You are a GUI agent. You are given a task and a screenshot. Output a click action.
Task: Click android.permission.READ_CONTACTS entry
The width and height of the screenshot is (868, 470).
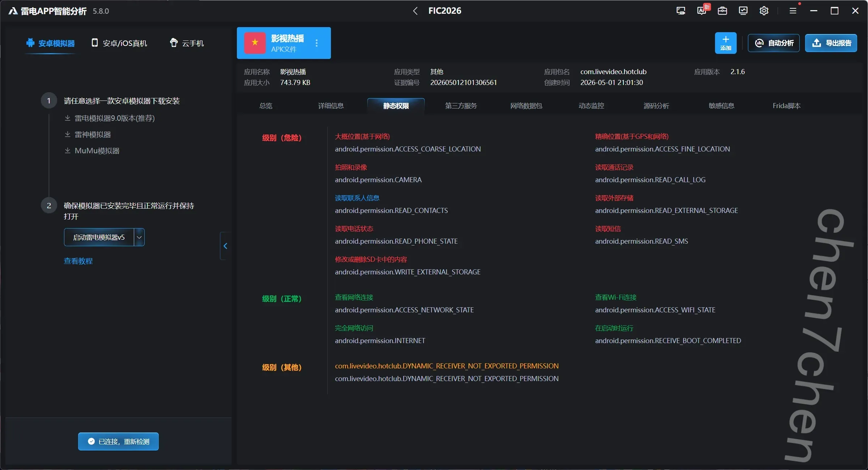click(x=391, y=210)
